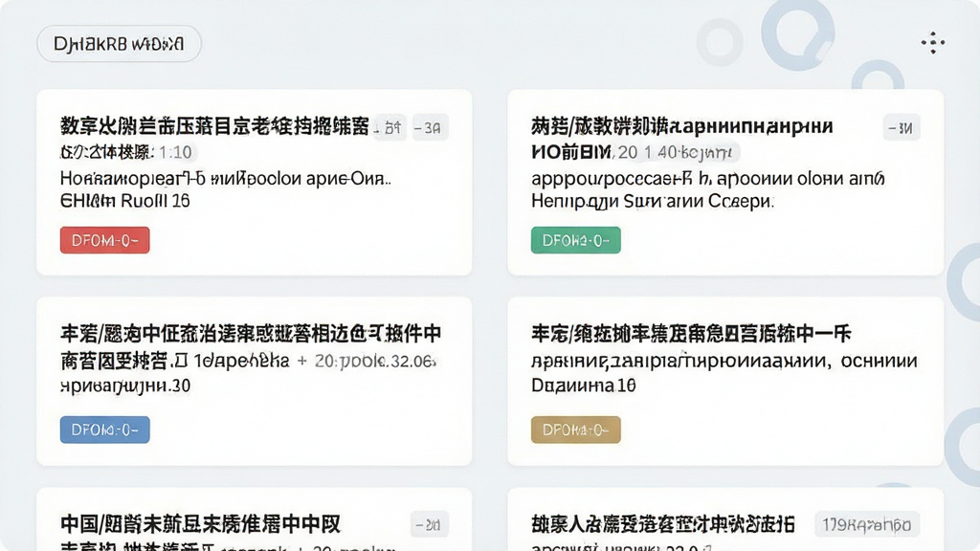Click the "–3a" badge in the red-button card

tap(429, 127)
